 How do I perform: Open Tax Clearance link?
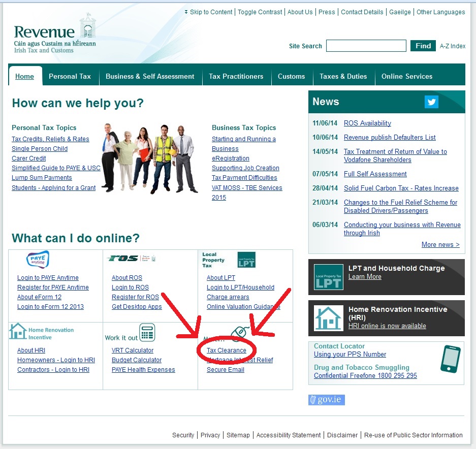(227, 350)
